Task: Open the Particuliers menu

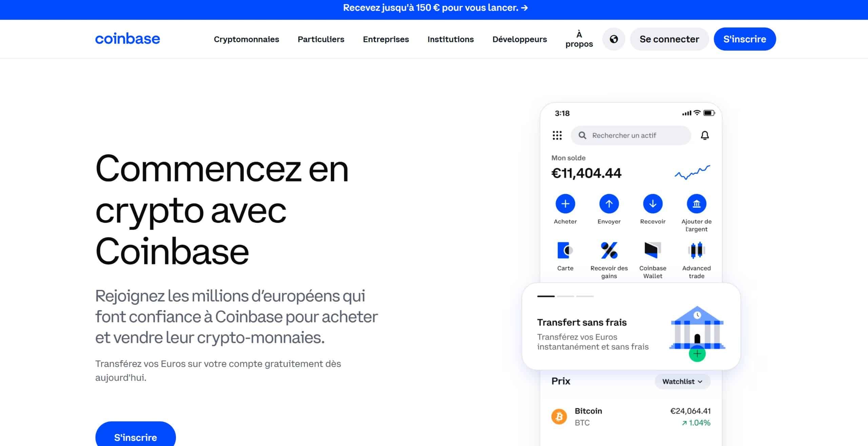Action: click(321, 39)
